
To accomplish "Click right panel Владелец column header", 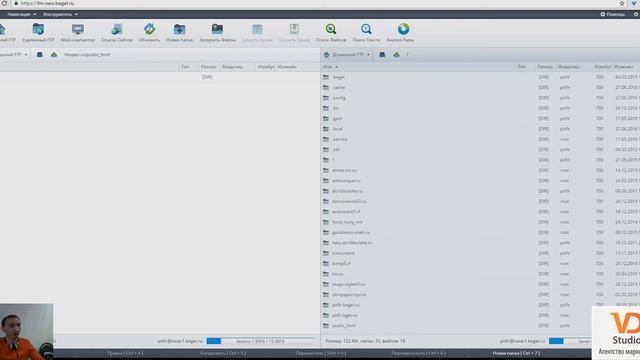I will 569,67.
